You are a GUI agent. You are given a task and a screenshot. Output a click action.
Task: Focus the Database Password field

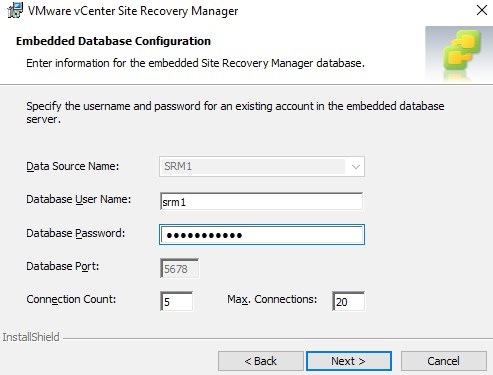tap(262, 235)
